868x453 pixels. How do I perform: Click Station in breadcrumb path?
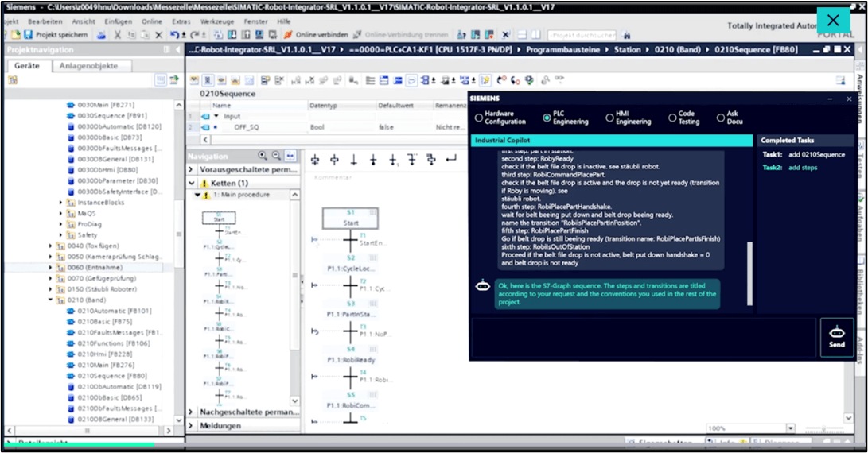627,50
